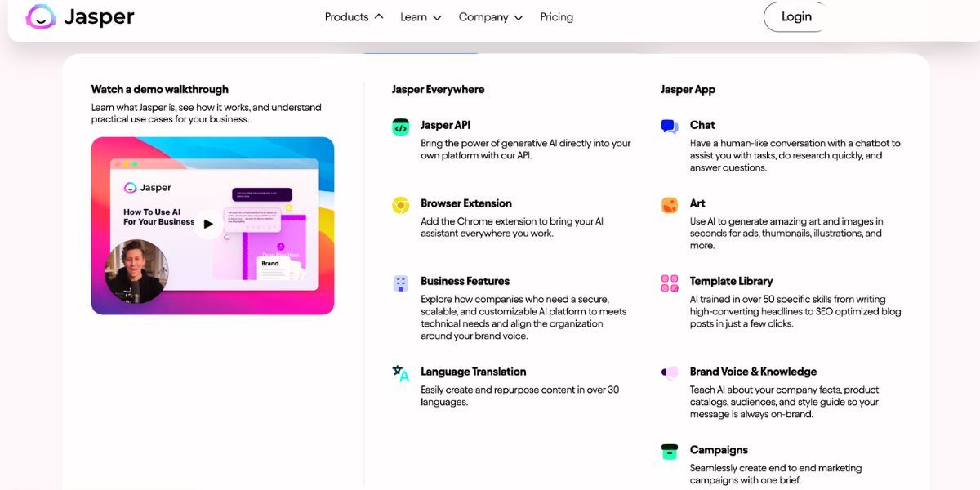Open the Pricing page
Screen dimensions: 980x490
point(556,16)
